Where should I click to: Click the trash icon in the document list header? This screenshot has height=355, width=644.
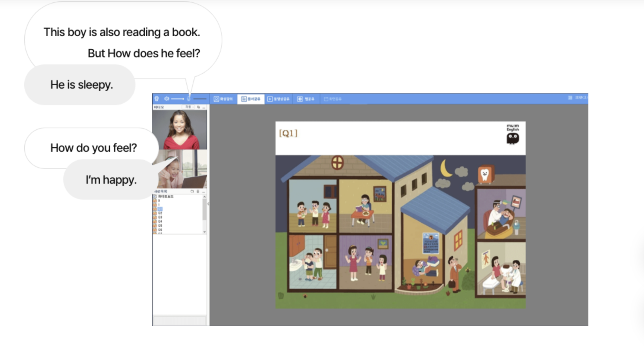click(x=198, y=191)
